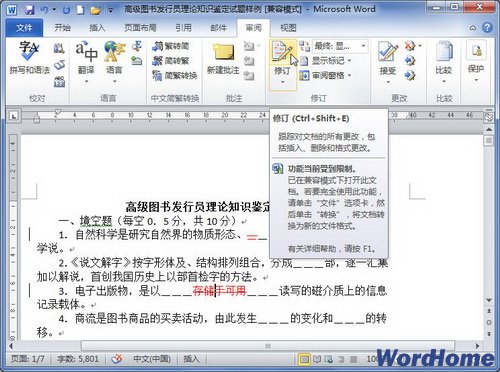Click the inserted red text 存储
The height and width of the screenshot is (372, 500).
[x=203, y=291]
